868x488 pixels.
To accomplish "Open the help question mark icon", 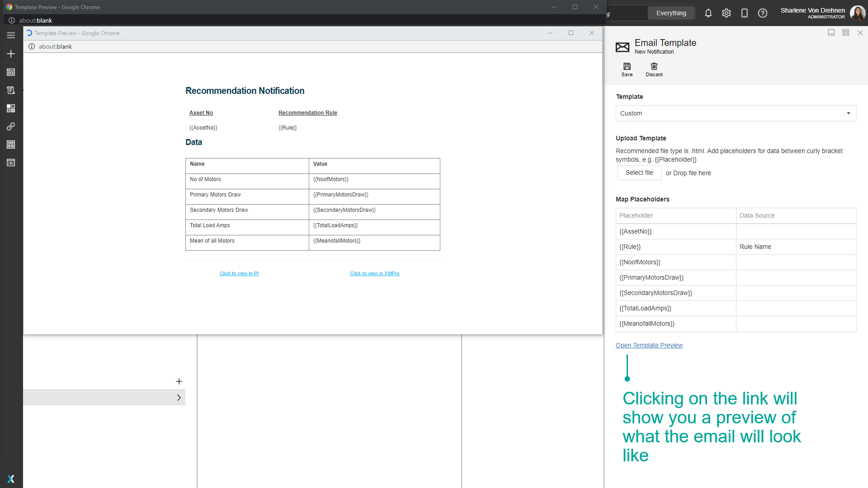I will pos(762,14).
